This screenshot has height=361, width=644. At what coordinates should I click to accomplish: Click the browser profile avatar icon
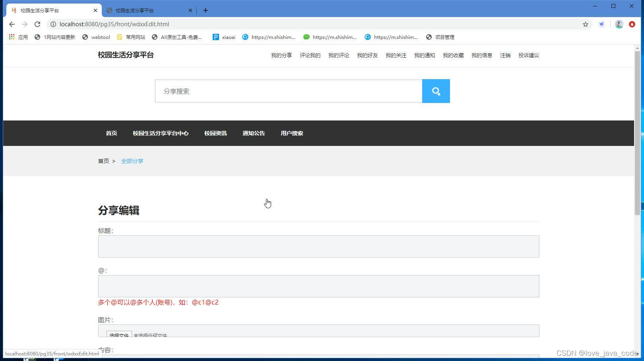(x=619, y=24)
